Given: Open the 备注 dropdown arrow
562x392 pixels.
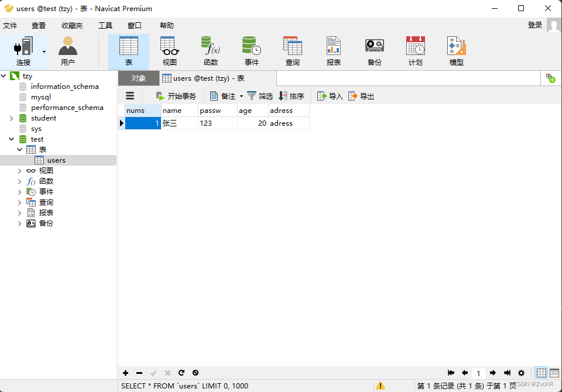Looking at the screenshot, I should 241,96.
